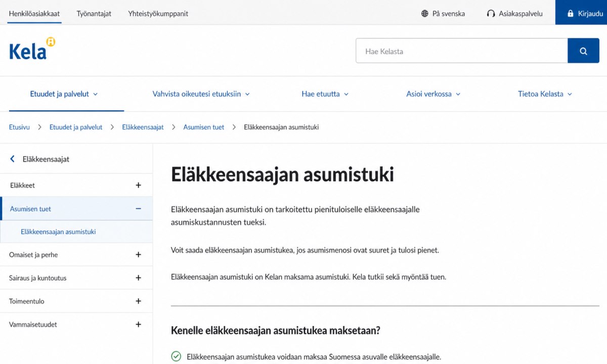Expand the Eläkkeet section plus icon
The width and height of the screenshot is (607, 364).
(138, 186)
